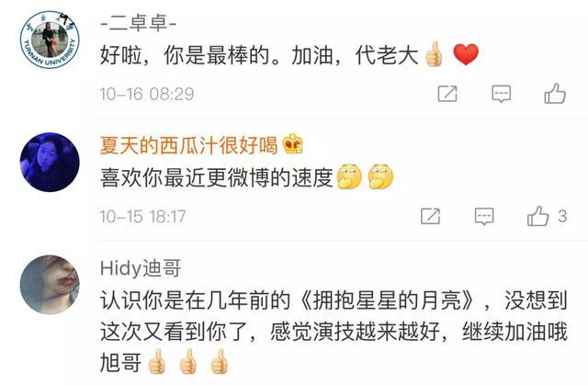
Task: Tap the red heart emoji in first comment
Action: 466,54
